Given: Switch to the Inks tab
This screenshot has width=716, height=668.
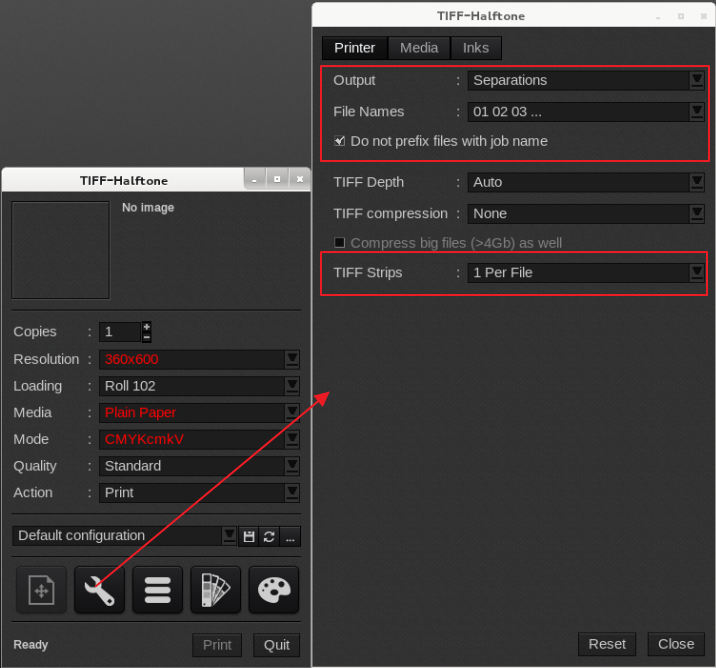Looking at the screenshot, I should click(x=476, y=48).
